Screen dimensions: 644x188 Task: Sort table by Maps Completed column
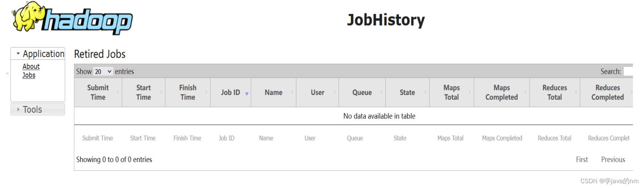click(x=501, y=92)
